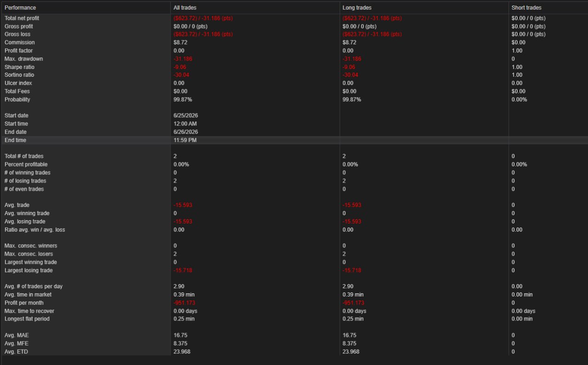Click the Total # of trades row label
588x365 pixels.
[x=24, y=156]
